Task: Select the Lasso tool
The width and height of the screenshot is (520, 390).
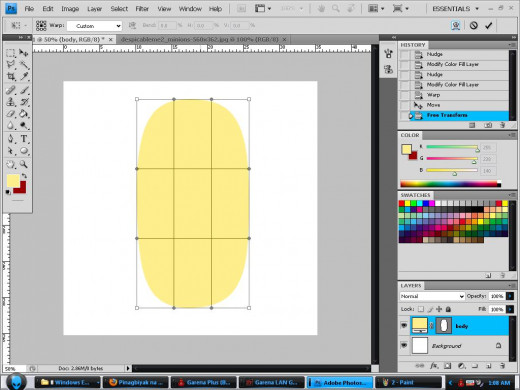Action: [11, 64]
